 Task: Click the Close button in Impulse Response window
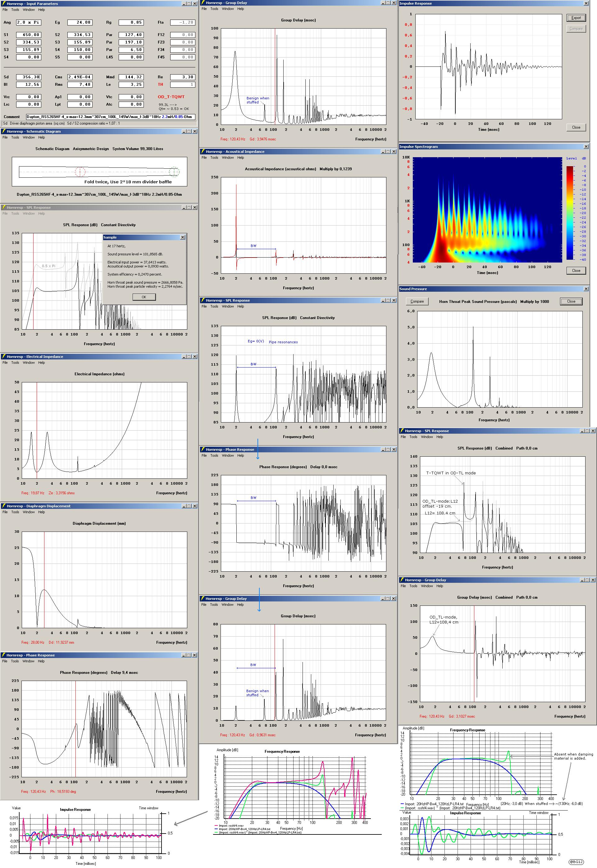(576, 127)
